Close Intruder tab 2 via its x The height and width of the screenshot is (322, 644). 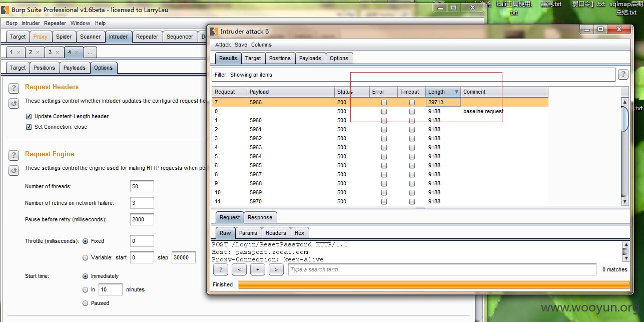pos(38,52)
